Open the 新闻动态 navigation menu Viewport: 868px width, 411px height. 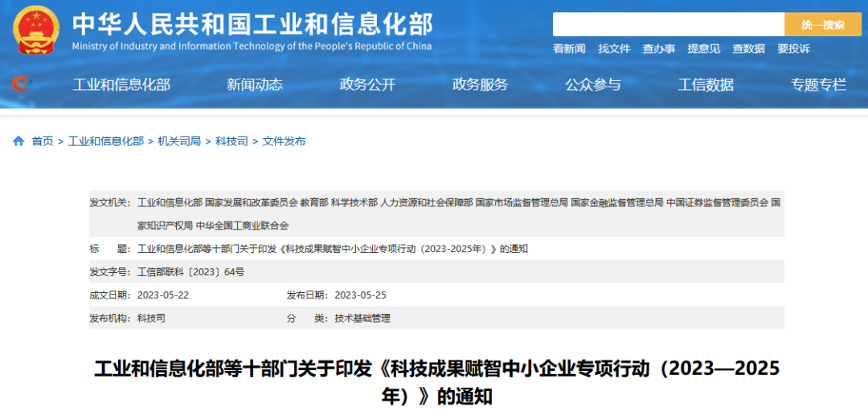tap(255, 84)
